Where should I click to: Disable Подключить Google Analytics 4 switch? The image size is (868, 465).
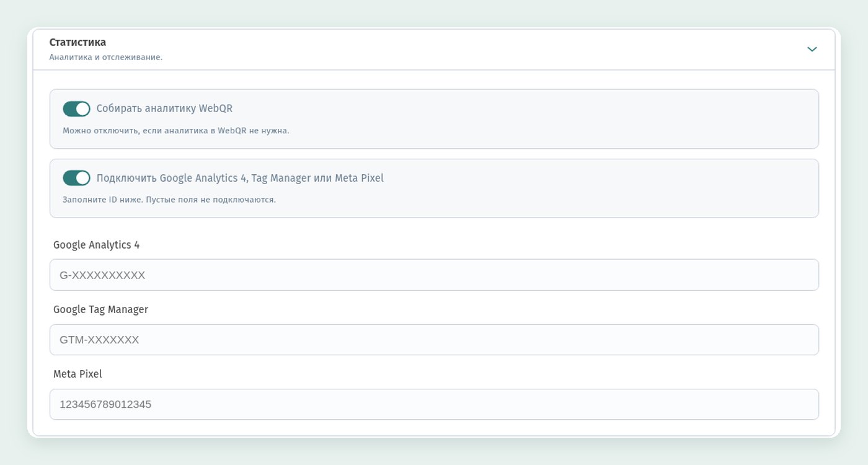point(76,178)
